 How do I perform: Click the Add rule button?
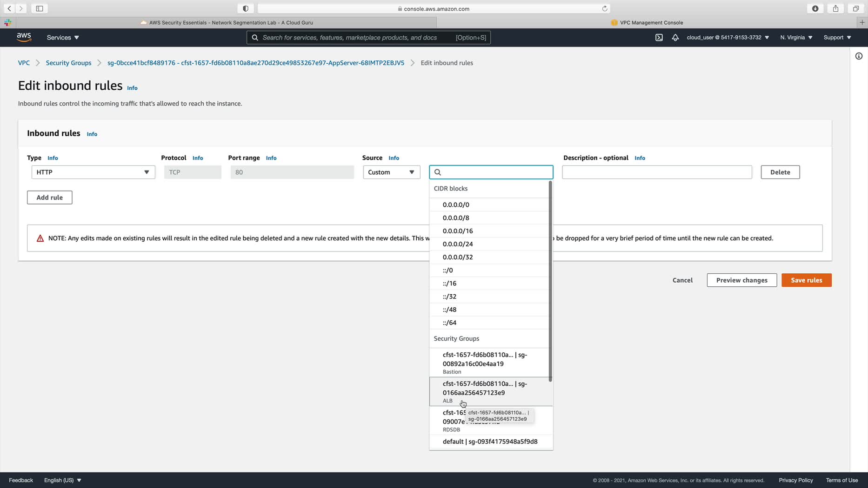(50, 198)
